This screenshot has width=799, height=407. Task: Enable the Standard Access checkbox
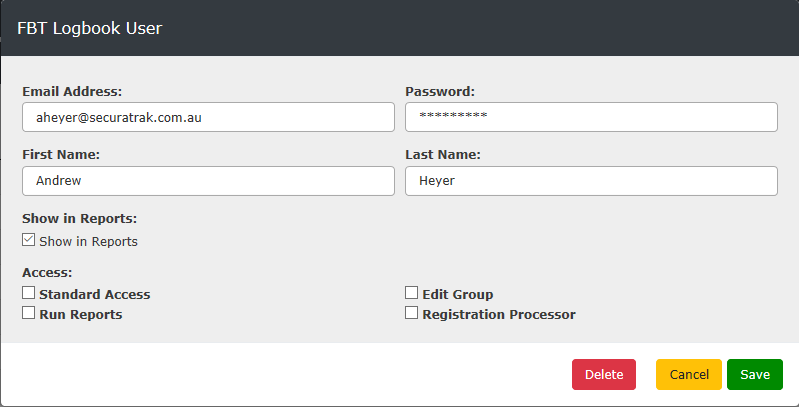[x=28, y=294]
